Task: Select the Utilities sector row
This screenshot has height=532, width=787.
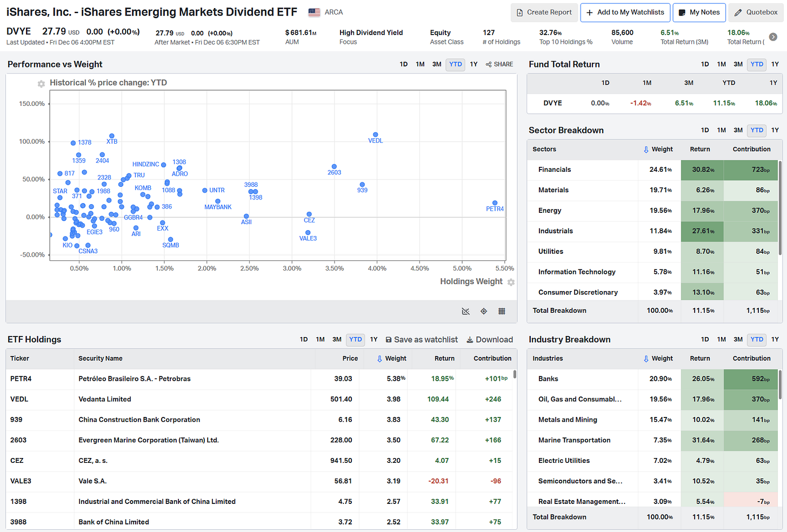Action: (x=652, y=252)
